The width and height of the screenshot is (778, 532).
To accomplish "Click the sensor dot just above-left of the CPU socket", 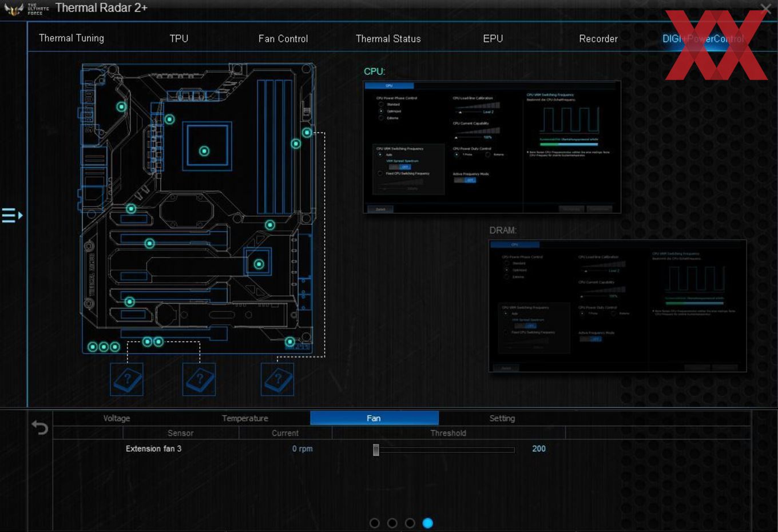I will (169, 119).
